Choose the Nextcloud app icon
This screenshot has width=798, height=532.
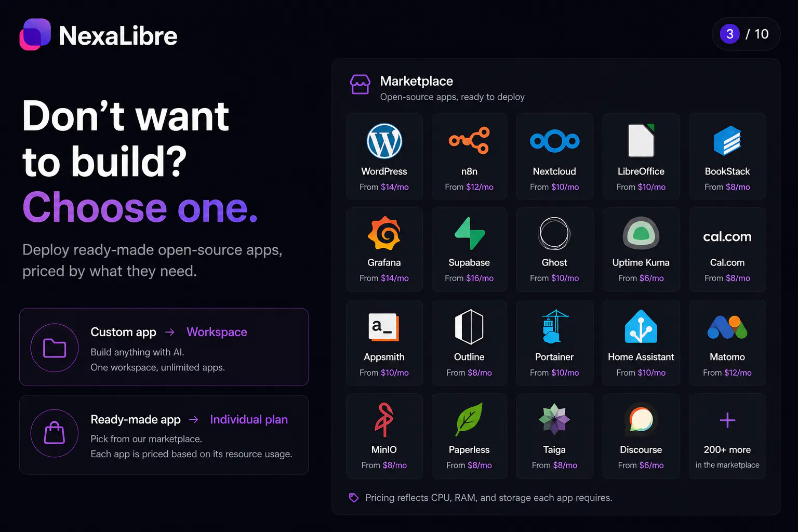click(554, 141)
